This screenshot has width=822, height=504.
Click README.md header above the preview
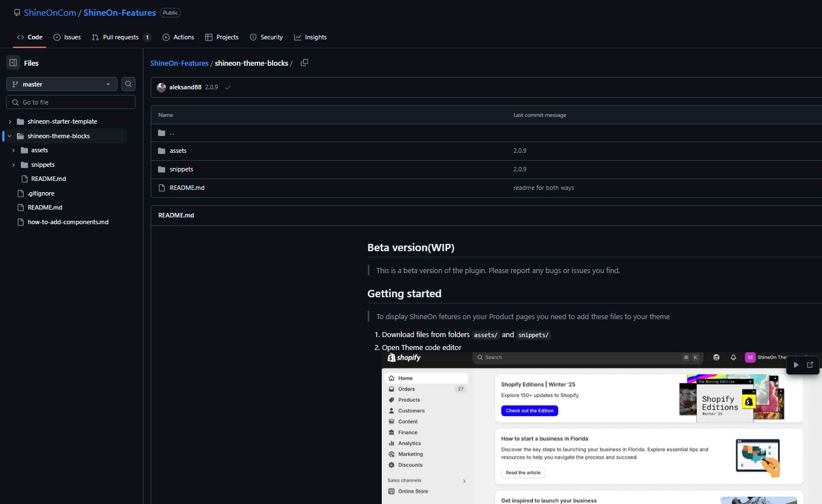176,215
